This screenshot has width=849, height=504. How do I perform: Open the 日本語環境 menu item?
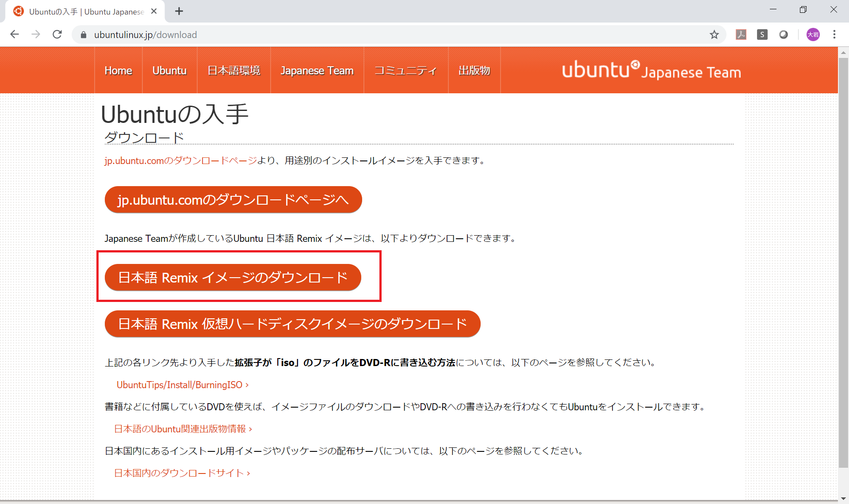(x=234, y=71)
